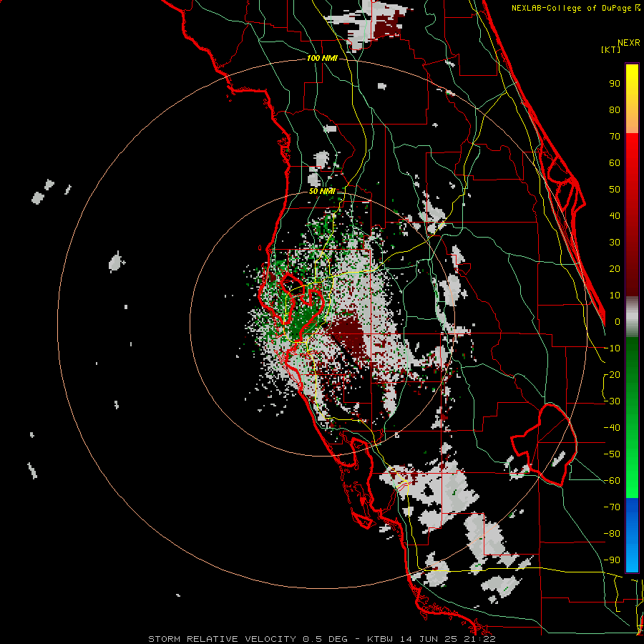
Task: Click the -90 value on the velocity scale
Action: coord(612,560)
